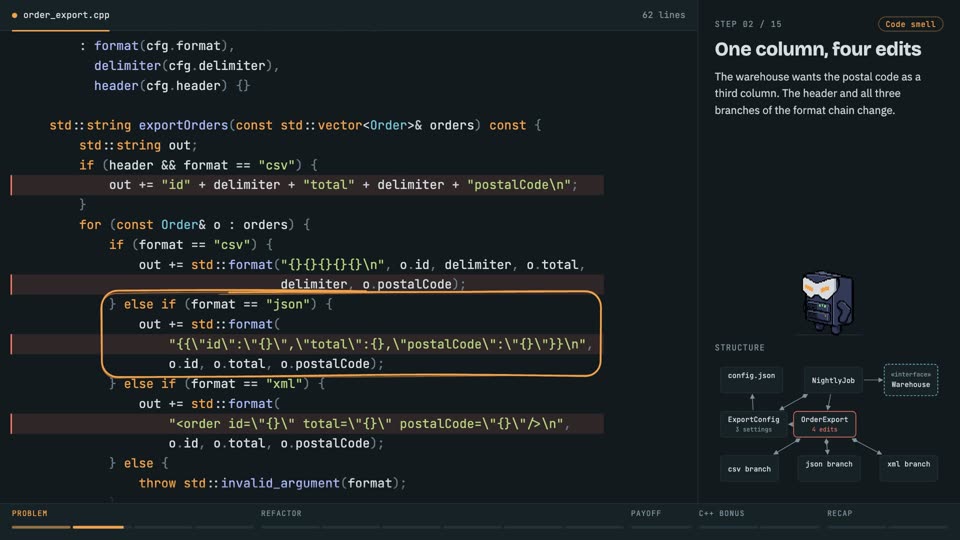Viewport: 960px width, 540px height.
Task: Click the std::format "{}{}{}{}{}\n" line
Action: 362,264
